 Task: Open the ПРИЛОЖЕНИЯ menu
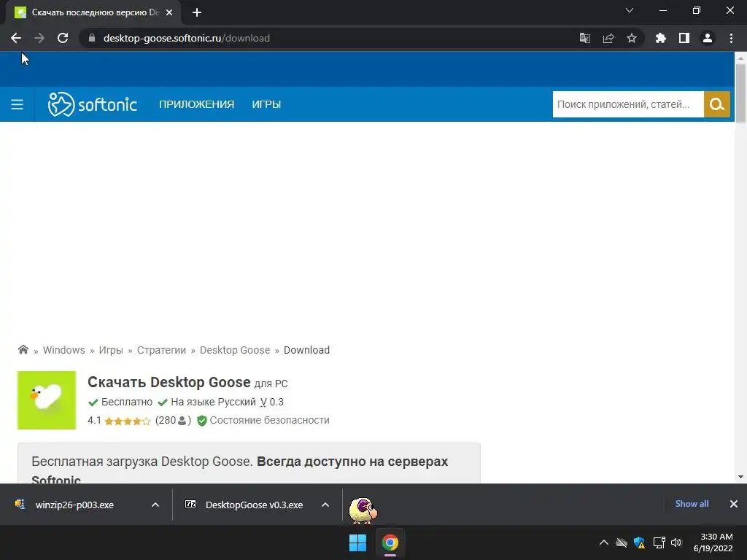coord(197,104)
